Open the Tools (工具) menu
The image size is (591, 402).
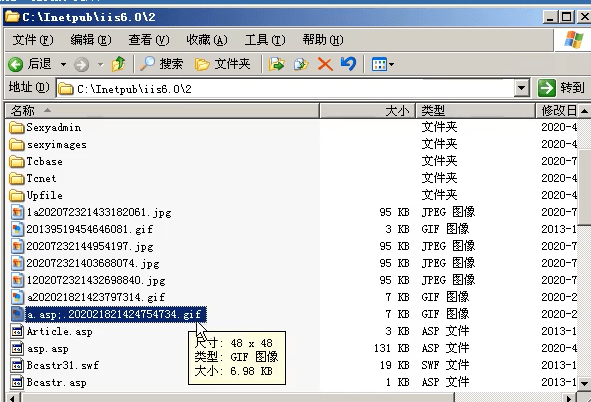[265, 40]
